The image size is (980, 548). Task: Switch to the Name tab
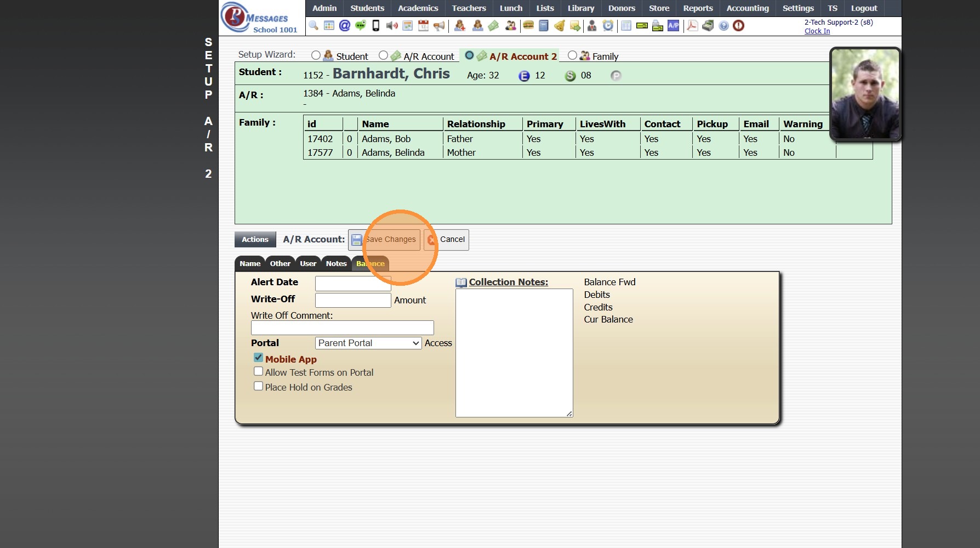(250, 264)
